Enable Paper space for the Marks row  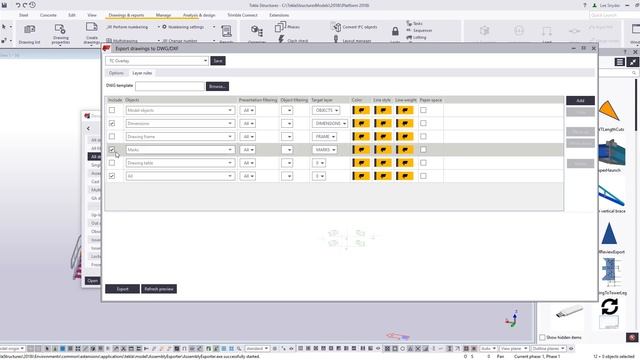tap(423, 150)
